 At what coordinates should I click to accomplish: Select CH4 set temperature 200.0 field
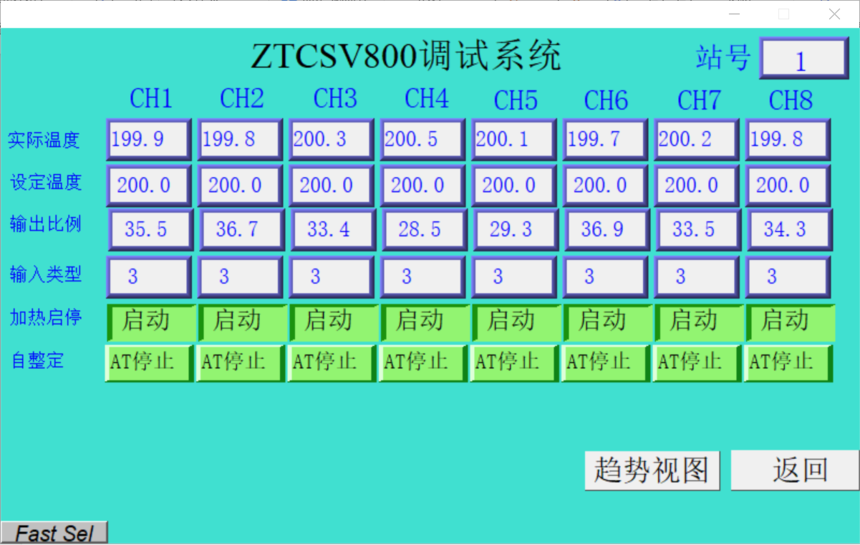pos(423,185)
